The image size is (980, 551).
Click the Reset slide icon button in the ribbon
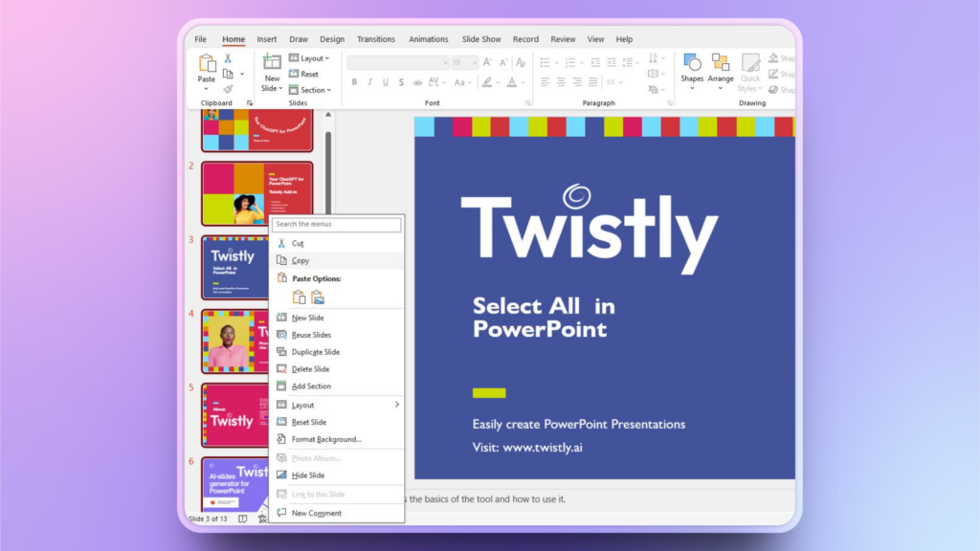pyautogui.click(x=303, y=74)
